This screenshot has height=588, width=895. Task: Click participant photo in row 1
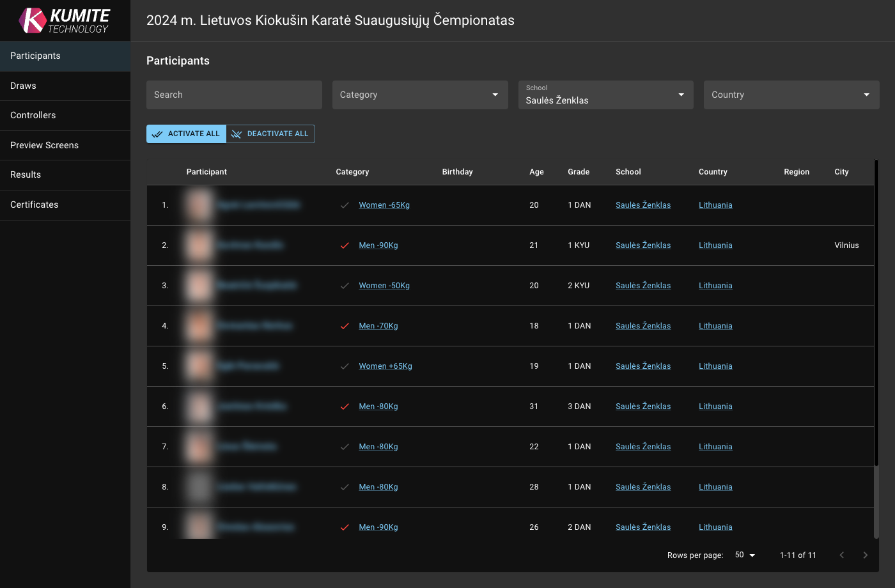pyautogui.click(x=199, y=205)
